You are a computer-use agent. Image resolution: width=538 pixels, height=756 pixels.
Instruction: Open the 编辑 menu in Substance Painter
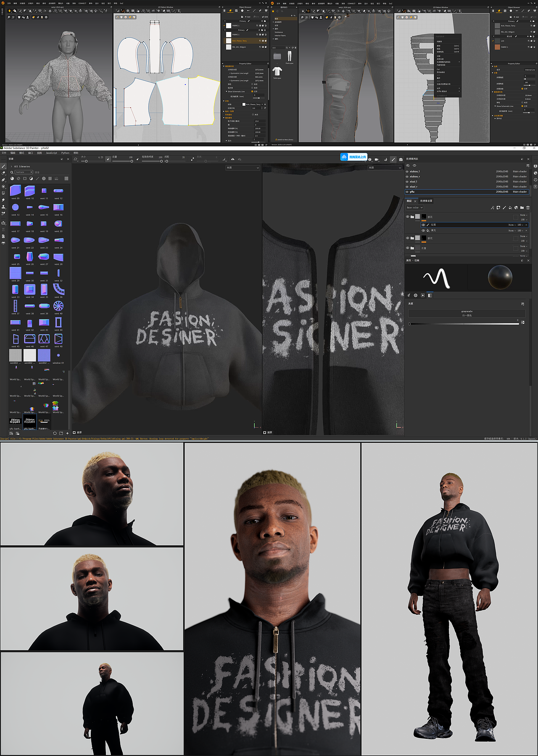tap(13, 153)
